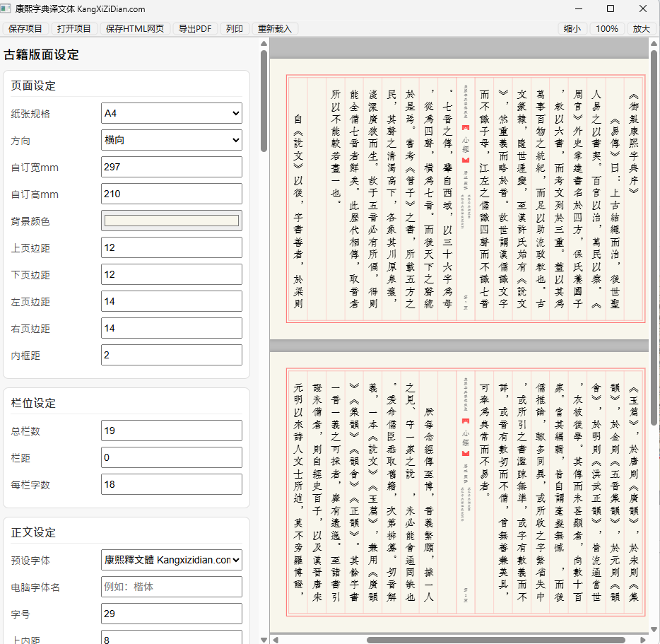The height and width of the screenshot is (644, 660).
Task: Click the settings panel vertical scrollbar thumb
Action: click(264, 101)
